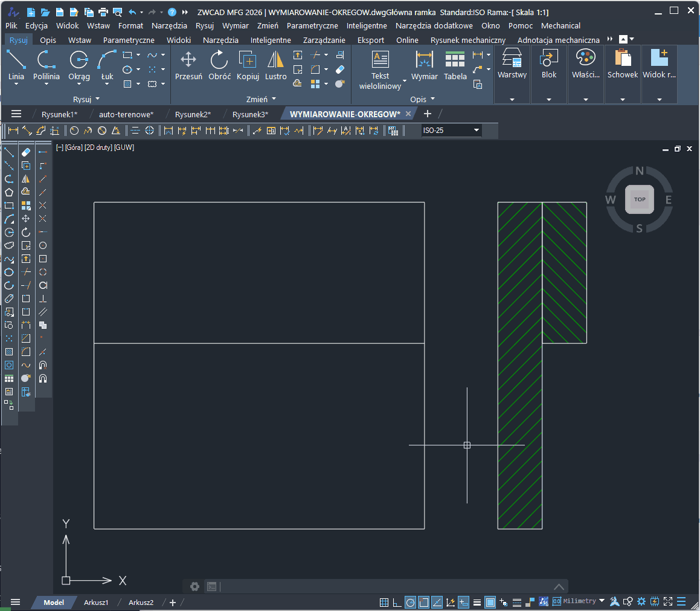Toggle object snap in status bar
The width and height of the screenshot is (700, 611).
click(423, 602)
